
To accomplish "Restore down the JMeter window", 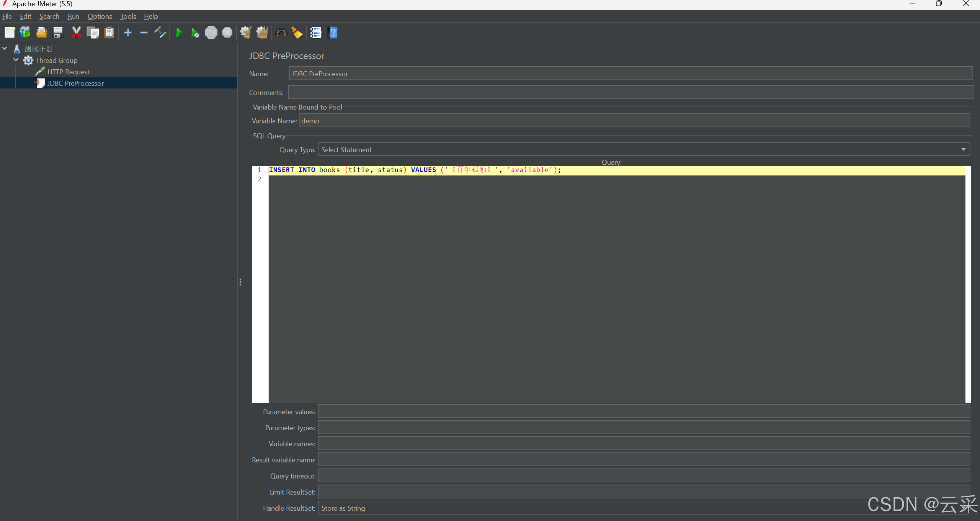I will (x=939, y=4).
